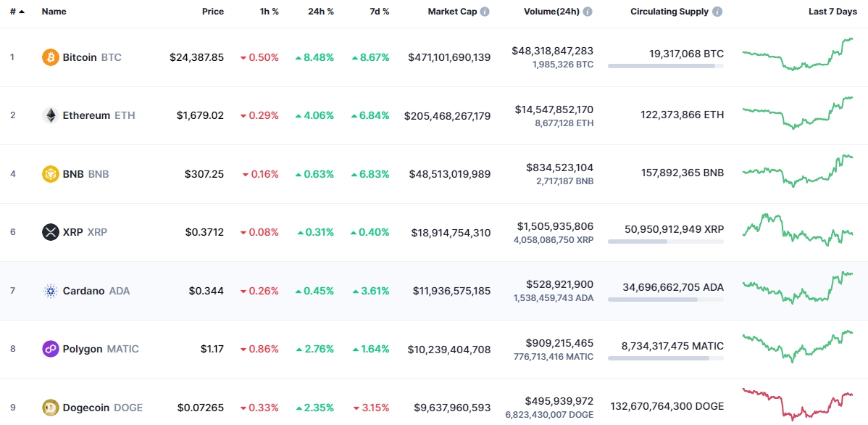Click BNB supply 157,892,365 BNB

(x=681, y=173)
